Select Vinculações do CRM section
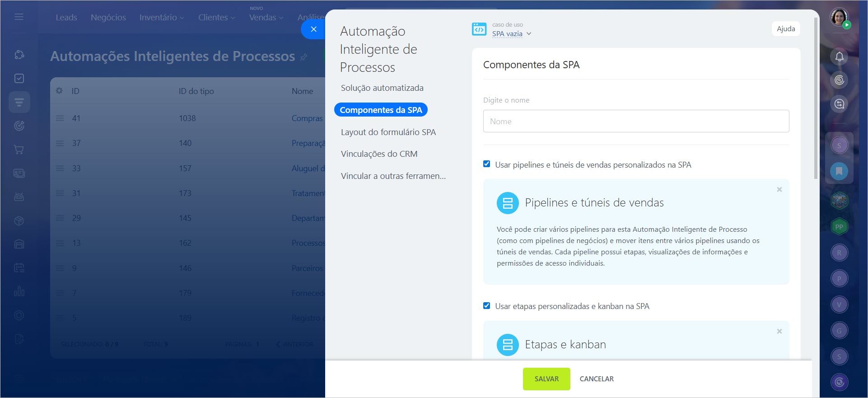868x398 pixels. [379, 154]
